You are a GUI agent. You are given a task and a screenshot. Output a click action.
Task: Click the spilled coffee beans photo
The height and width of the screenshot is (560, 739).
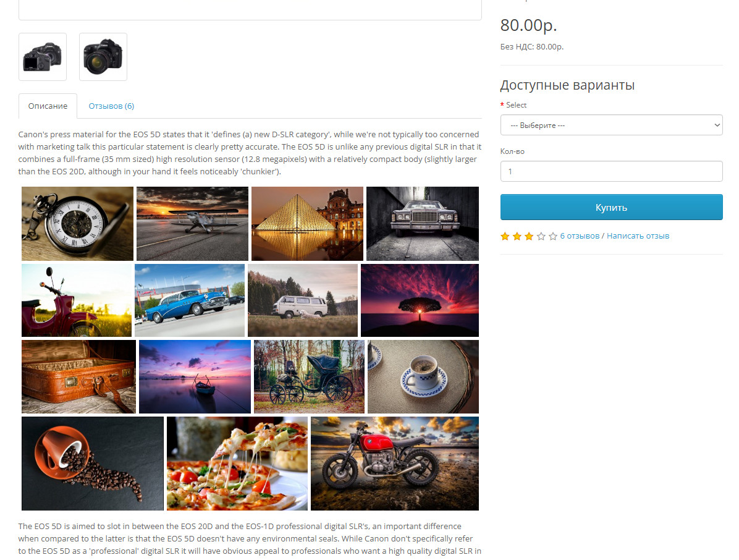pyautogui.click(x=93, y=464)
